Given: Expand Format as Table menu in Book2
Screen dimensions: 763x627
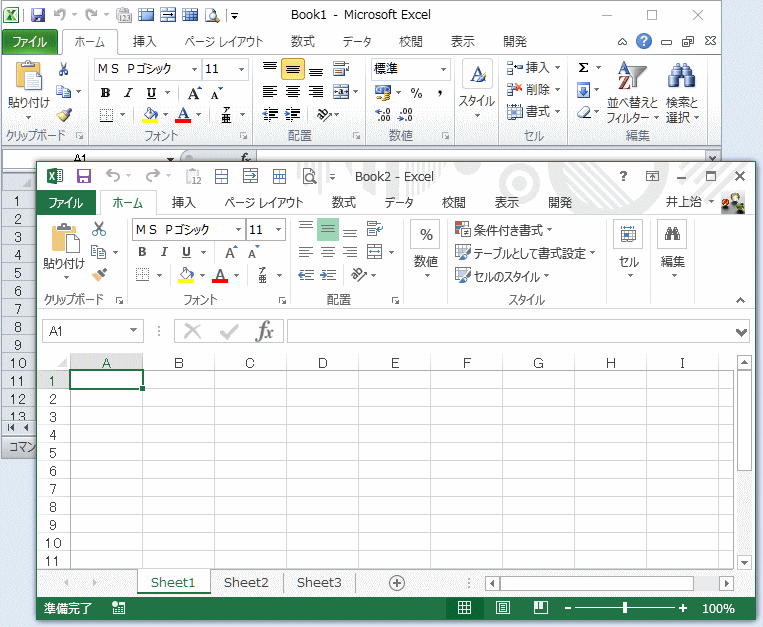Looking at the screenshot, I should 525,253.
